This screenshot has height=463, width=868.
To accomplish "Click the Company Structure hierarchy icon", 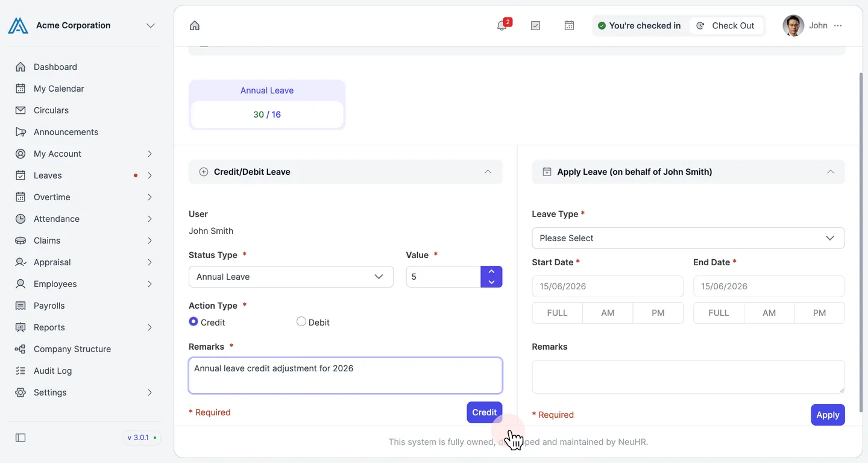I will [20, 349].
